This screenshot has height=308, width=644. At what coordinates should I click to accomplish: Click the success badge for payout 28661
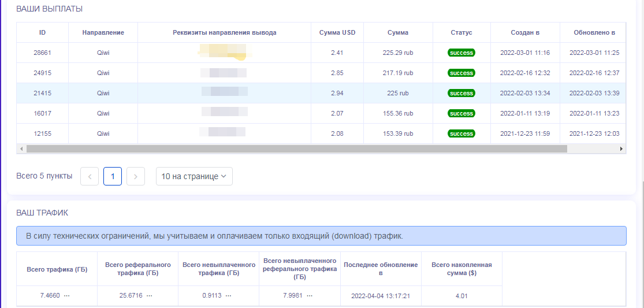(461, 53)
